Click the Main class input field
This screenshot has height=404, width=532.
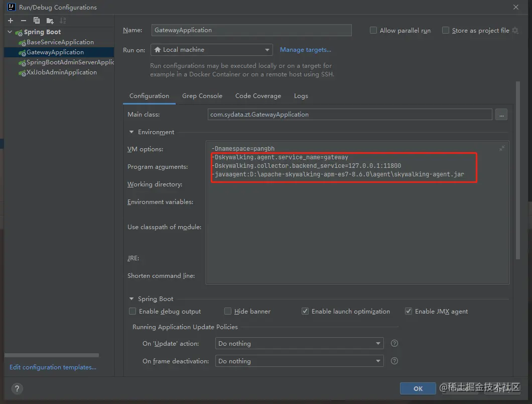350,115
